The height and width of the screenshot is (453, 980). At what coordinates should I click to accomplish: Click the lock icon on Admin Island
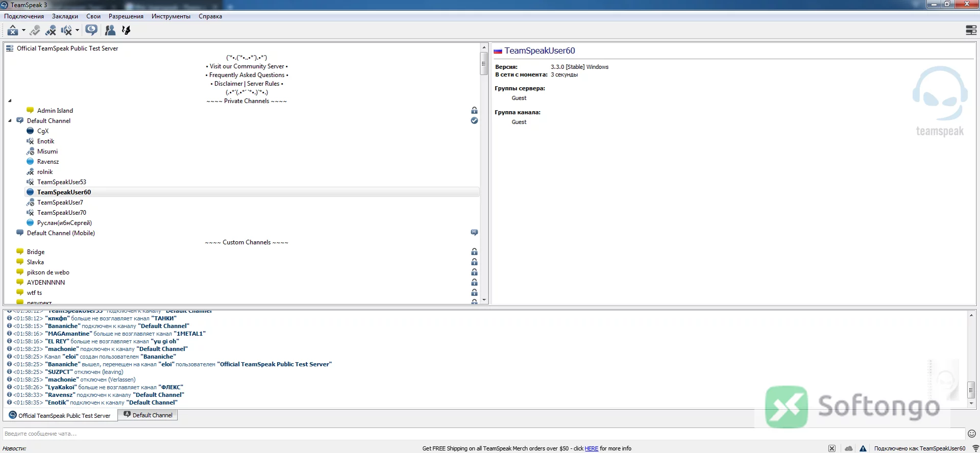474,110
